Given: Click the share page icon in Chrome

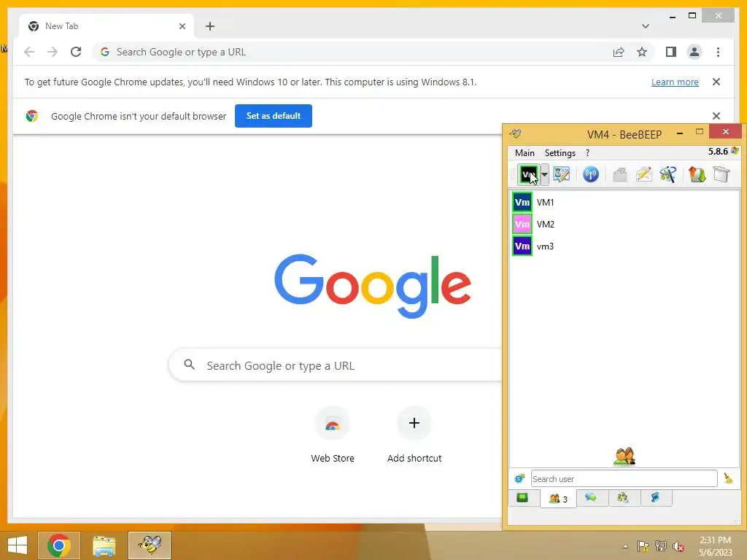Looking at the screenshot, I should point(619,52).
